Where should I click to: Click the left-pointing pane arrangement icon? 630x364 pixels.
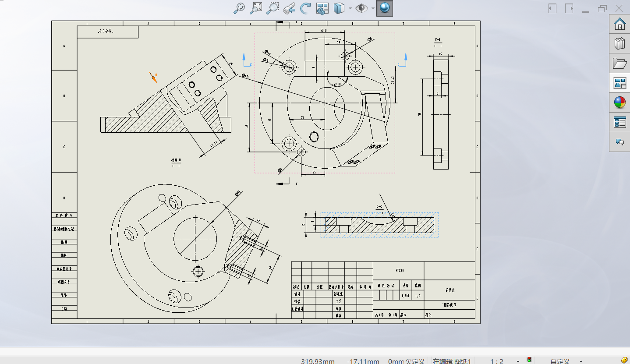[x=552, y=8]
